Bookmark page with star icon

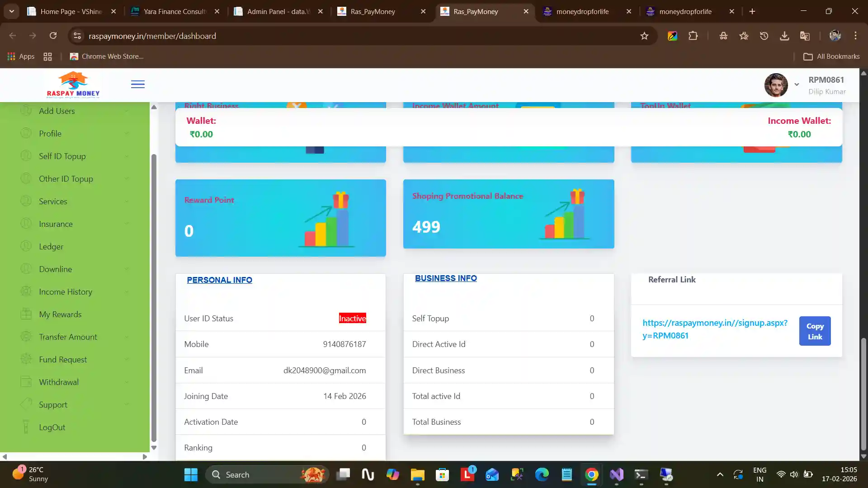click(x=644, y=36)
